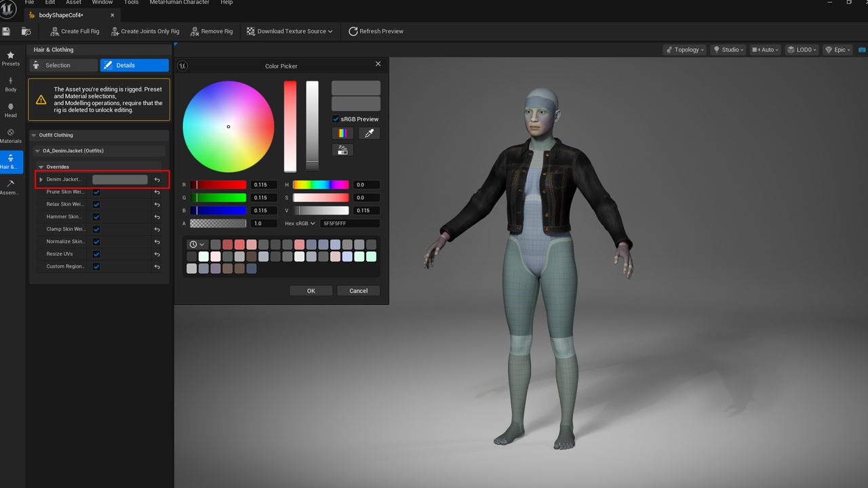Click Refresh Preview
This screenshot has height=488, width=868.
376,31
